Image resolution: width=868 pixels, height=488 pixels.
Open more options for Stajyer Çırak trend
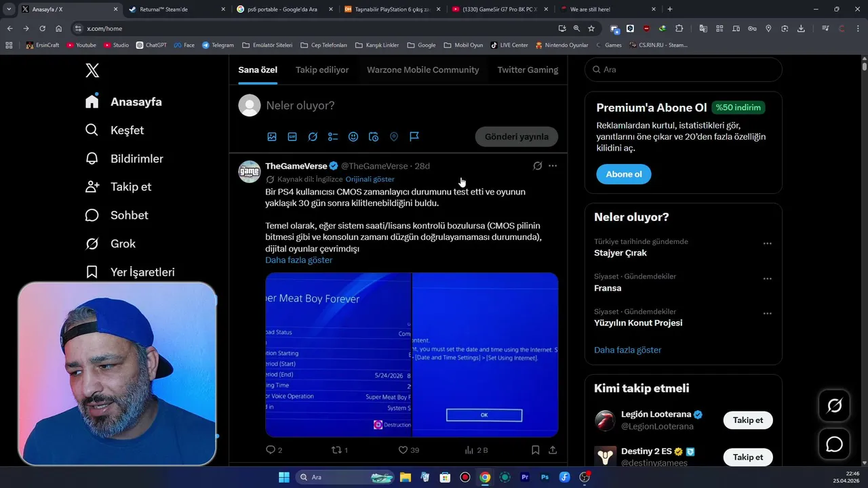[767, 243]
